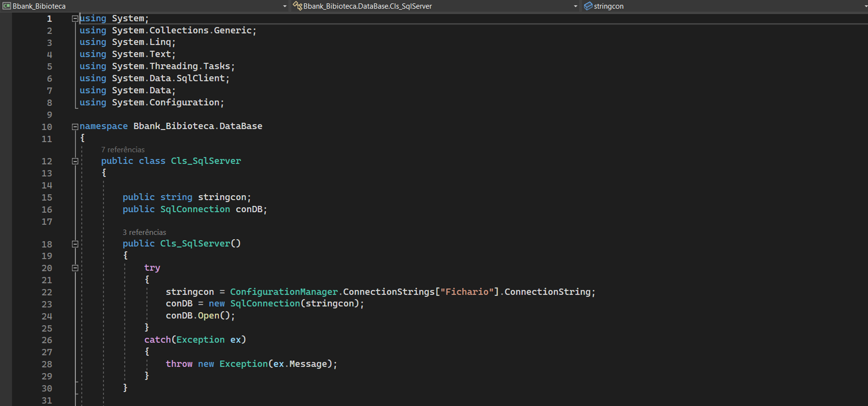The height and width of the screenshot is (406, 868).
Task: Click 'SqlConnection' type on line 16
Action: [x=195, y=209]
